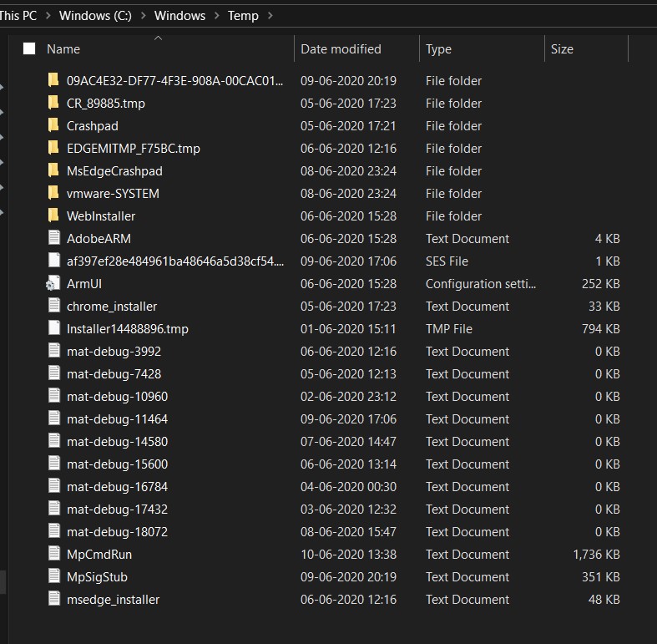Click size value '794 KB'

[601, 329]
